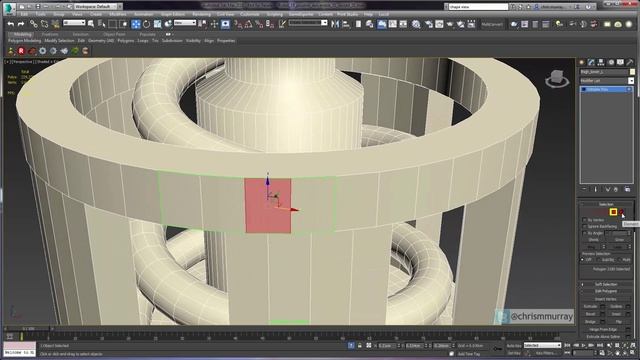Open the Display tab in command panel
The image size is (640, 360).
click(620, 62)
